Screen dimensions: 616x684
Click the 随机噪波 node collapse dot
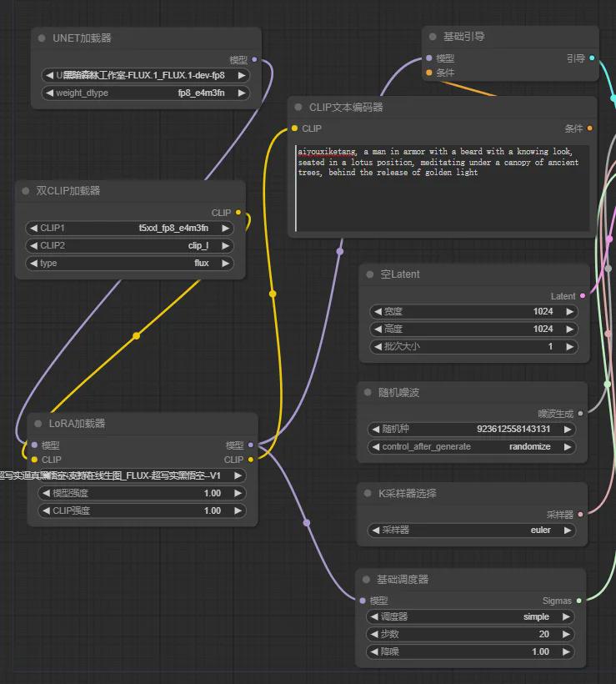[368, 393]
